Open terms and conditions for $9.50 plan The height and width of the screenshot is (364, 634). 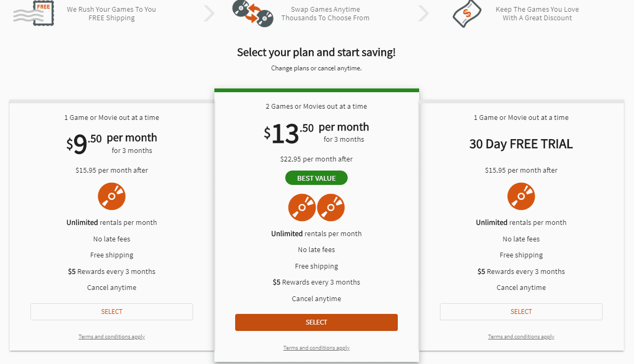pyautogui.click(x=111, y=336)
